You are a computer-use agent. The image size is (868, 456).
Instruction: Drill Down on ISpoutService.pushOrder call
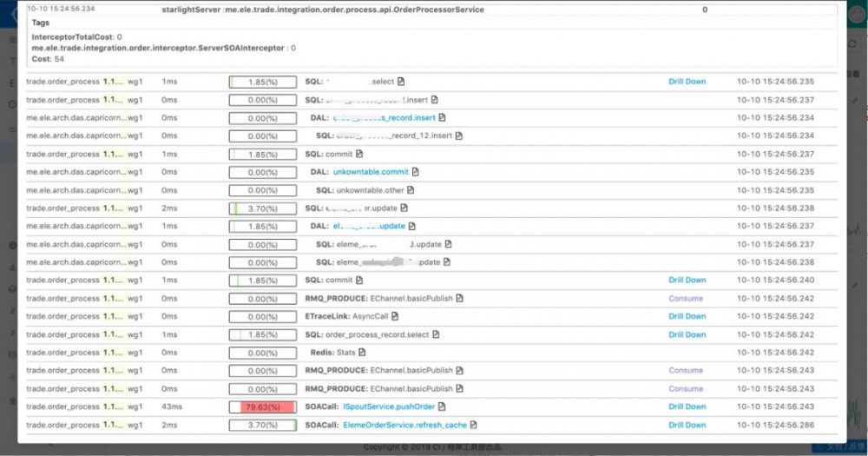[x=687, y=406]
